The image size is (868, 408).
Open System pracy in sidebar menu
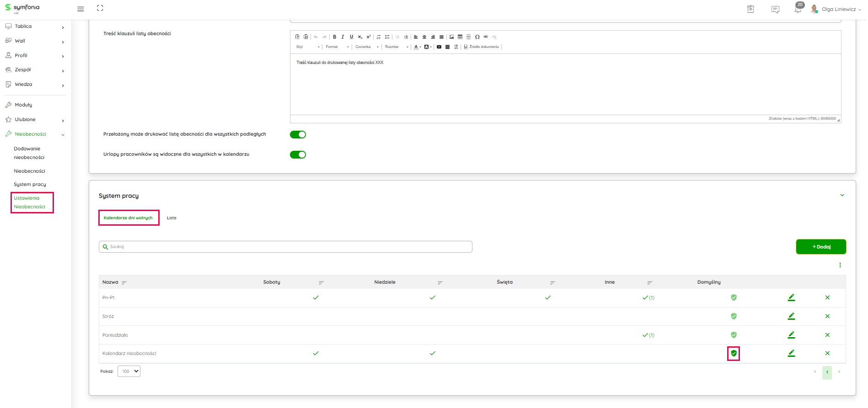tap(30, 185)
